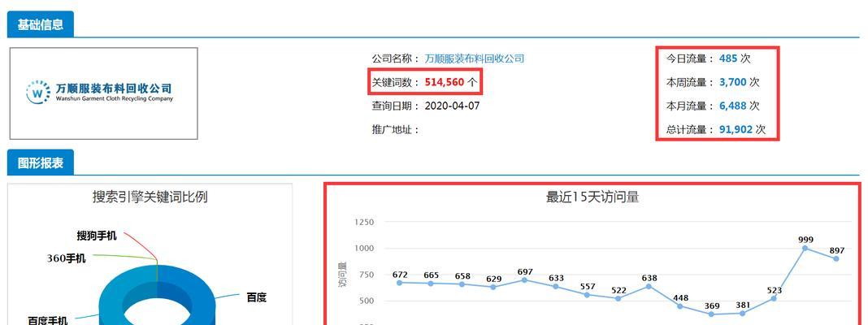Click the 665 data point on line chart
Screen dimensions: 868x325
pos(431,284)
